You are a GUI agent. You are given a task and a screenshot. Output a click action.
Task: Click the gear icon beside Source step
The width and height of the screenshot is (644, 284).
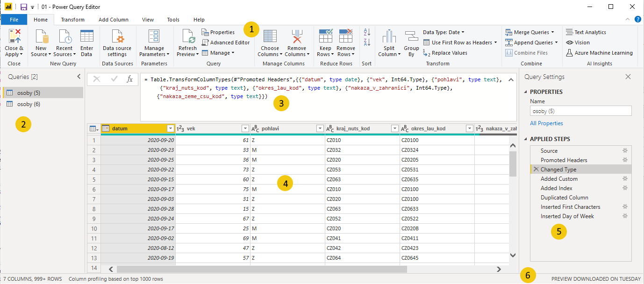pyautogui.click(x=625, y=151)
